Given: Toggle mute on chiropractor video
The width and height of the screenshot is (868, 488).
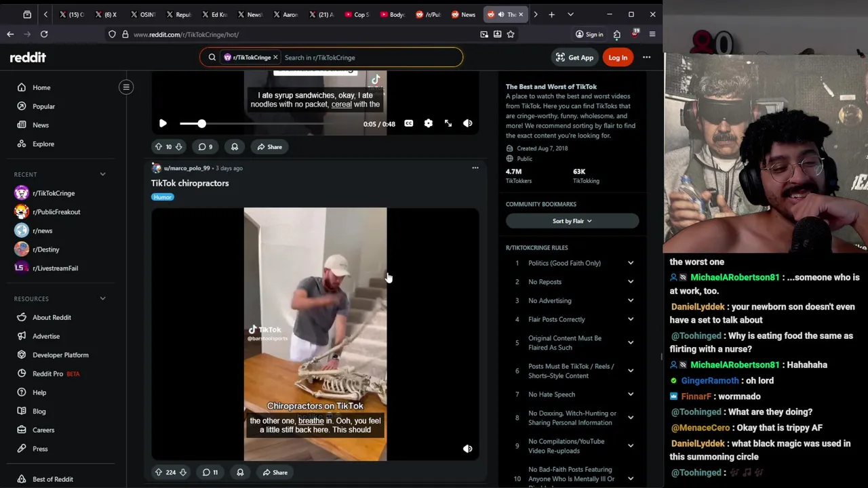Looking at the screenshot, I should 468,449.
